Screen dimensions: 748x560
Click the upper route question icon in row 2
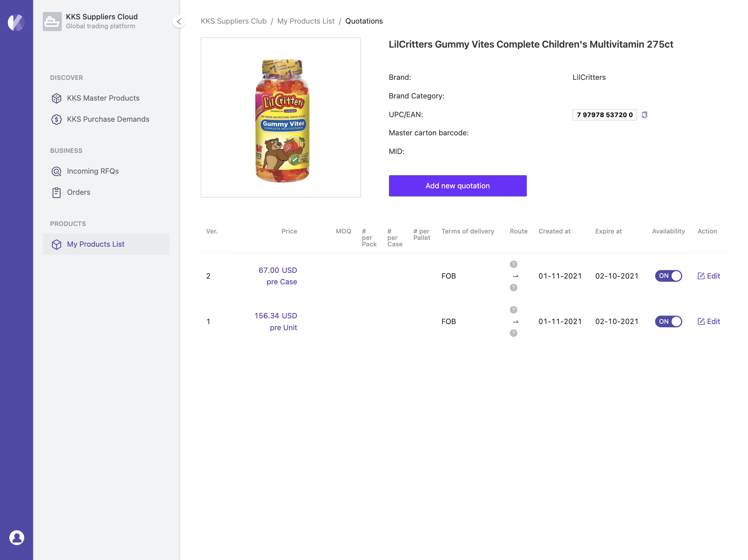[x=514, y=264]
